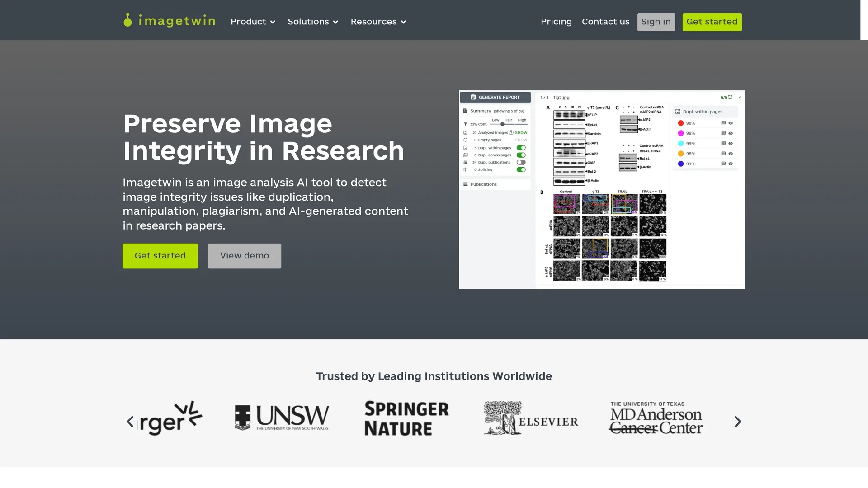
Task: Open comment for the magenta 98% match
Action: point(723,133)
